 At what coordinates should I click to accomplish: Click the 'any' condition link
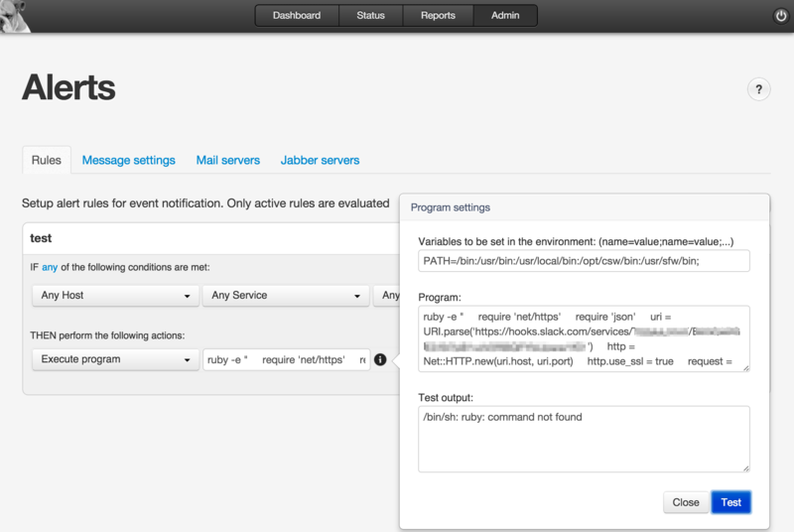point(50,267)
